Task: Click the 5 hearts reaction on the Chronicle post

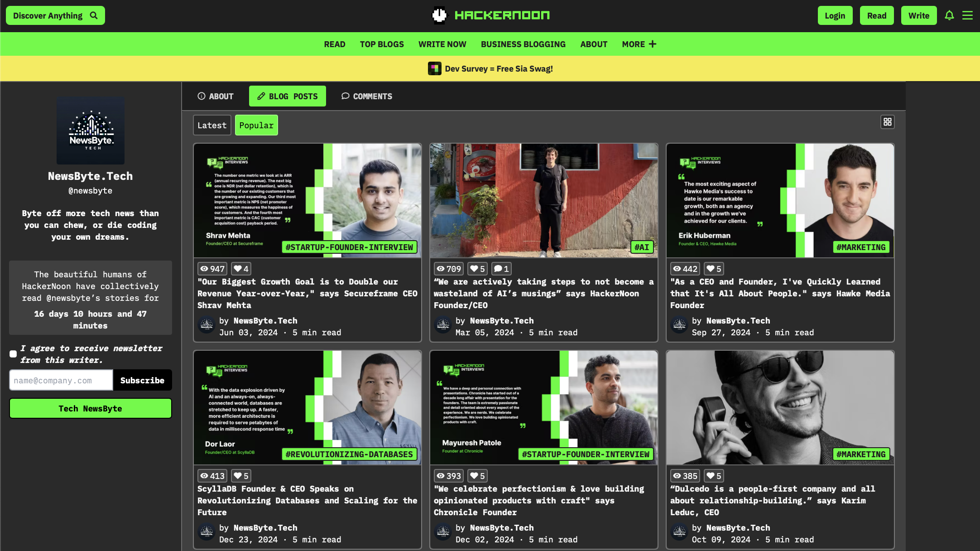Action: click(477, 476)
